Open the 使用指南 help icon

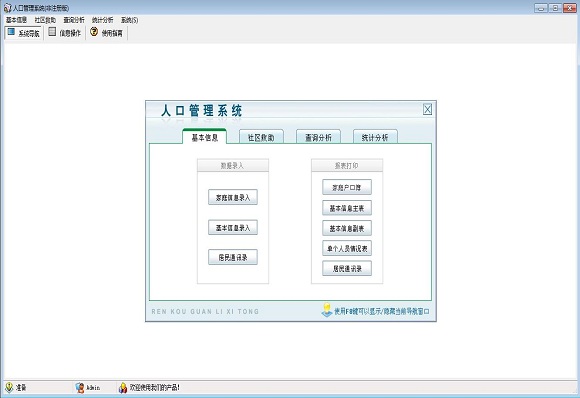(x=94, y=32)
